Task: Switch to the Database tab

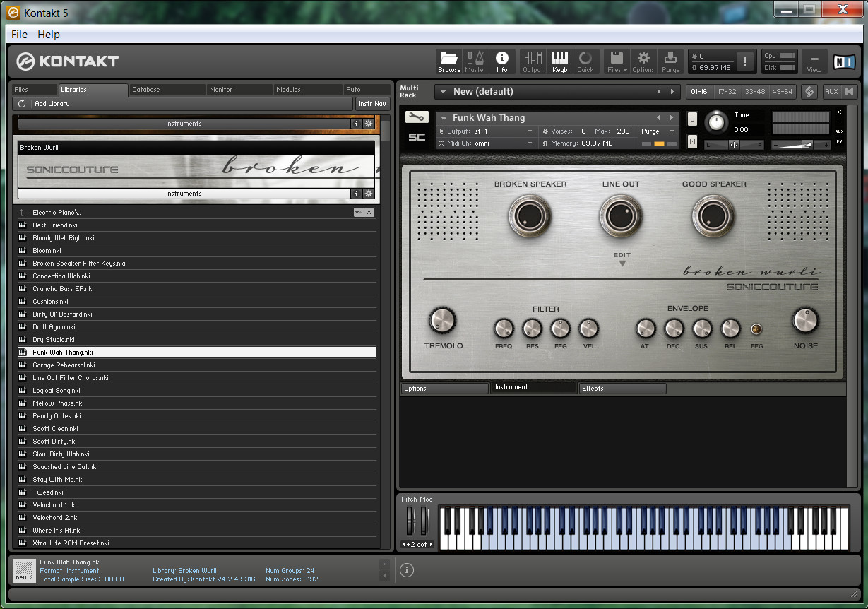Action: click(x=167, y=89)
